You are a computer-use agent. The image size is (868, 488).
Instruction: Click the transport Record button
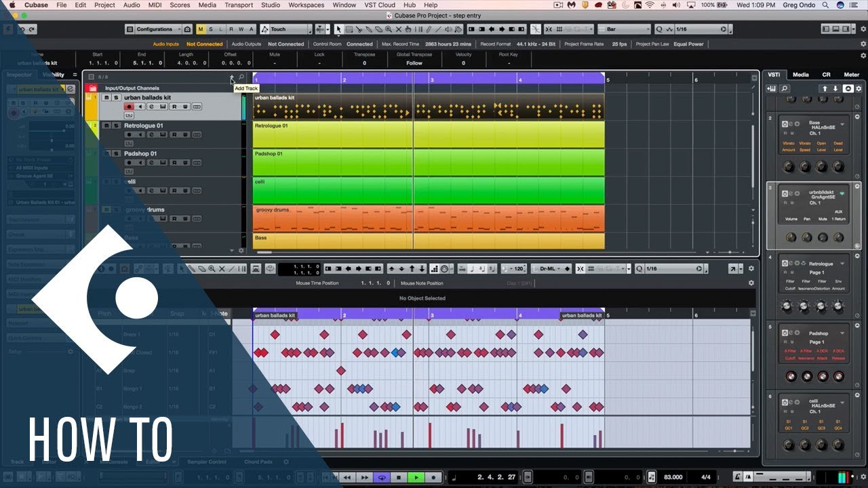433,478
